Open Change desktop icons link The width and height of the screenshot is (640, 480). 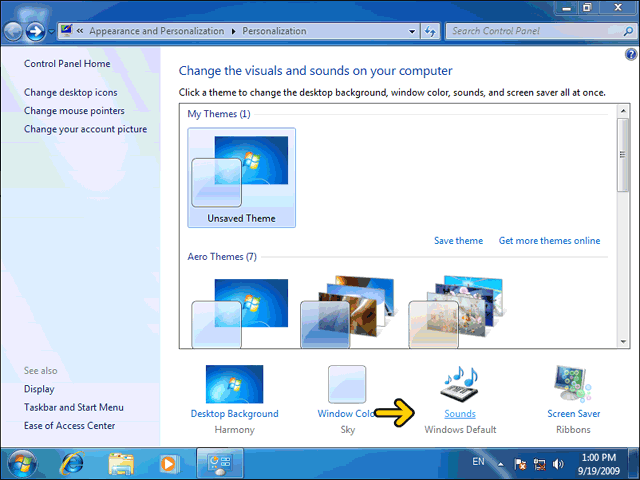[71, 93]
